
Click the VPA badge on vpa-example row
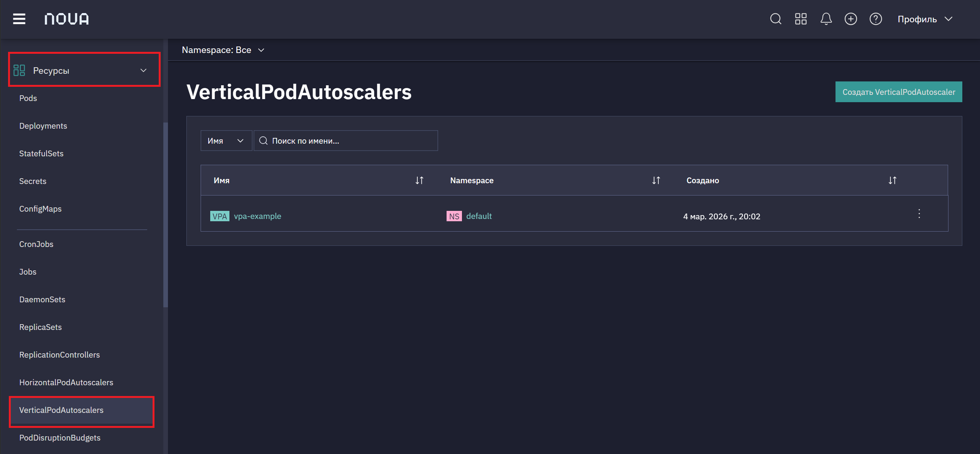coord(220,216)
